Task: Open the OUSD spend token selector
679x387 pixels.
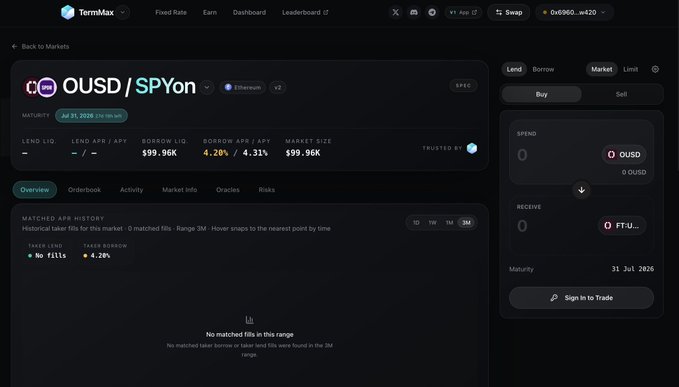Action: pyautogui.click(x=624, y=155)
